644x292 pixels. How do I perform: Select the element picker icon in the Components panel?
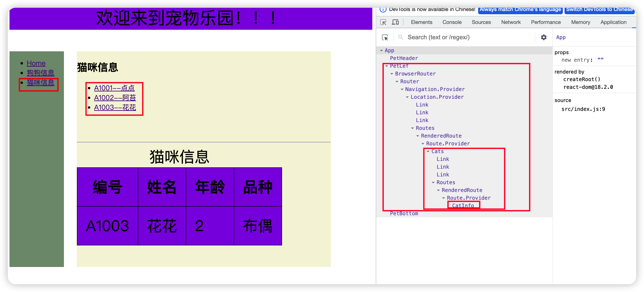tap(385, 37)
